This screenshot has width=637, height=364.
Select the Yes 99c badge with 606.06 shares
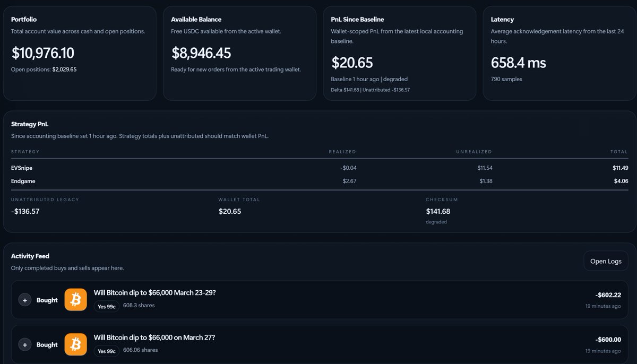[107, 351]
